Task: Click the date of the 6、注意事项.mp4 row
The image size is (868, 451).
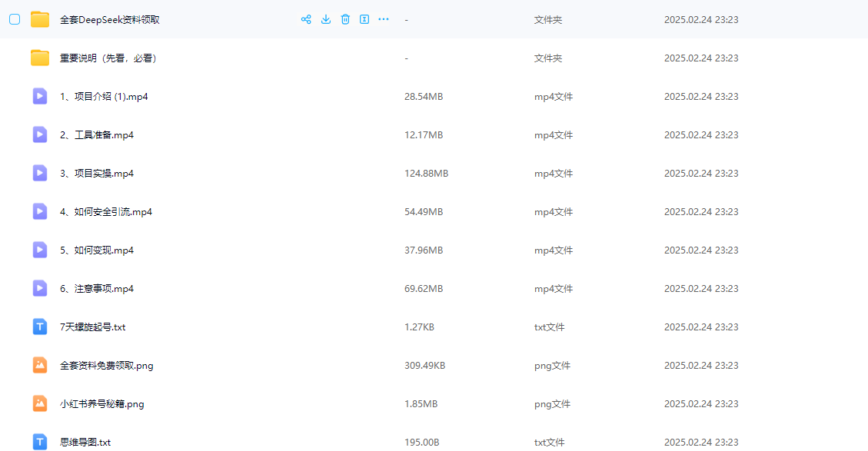Action: pos(701,289)
